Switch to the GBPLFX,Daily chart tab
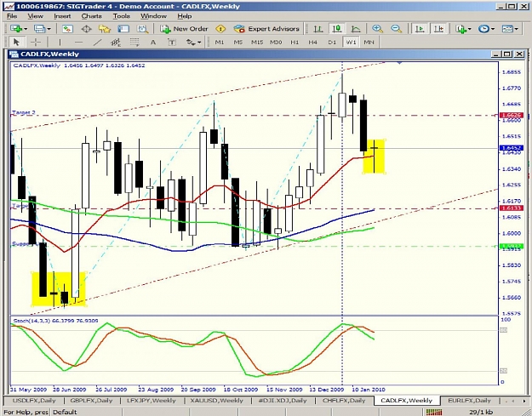This screenshot has width=532, height=416. (91, 401)
